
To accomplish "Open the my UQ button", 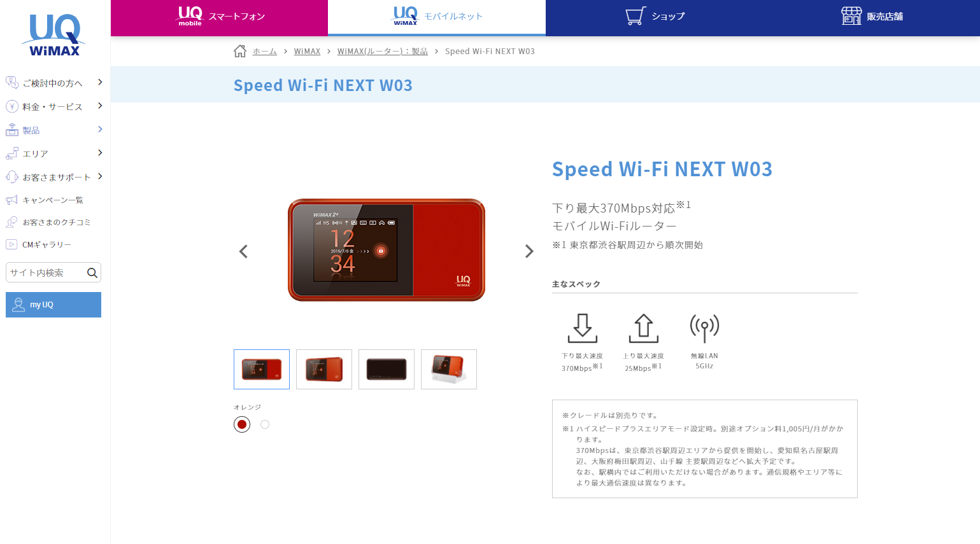I will point(53,305).
